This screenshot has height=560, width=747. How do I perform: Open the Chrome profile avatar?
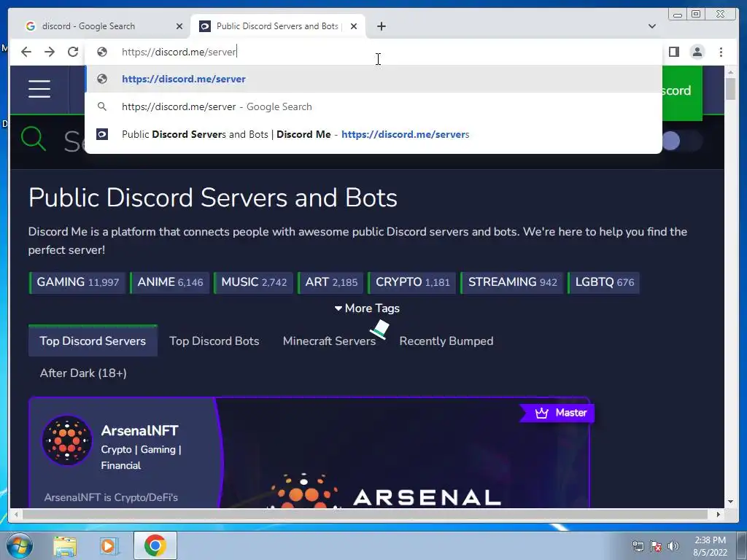pyautogui.click(x=697, y=52)
